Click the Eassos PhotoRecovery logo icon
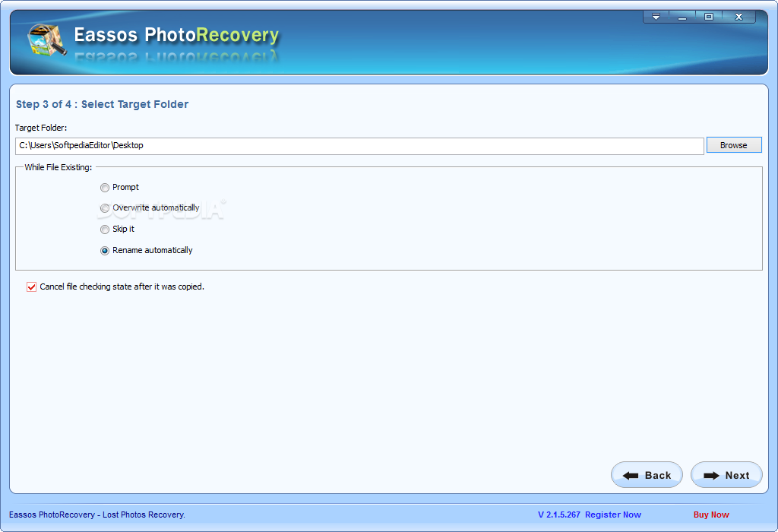The width and height of the screenshot is (778, 532). (x=47, y=40)
